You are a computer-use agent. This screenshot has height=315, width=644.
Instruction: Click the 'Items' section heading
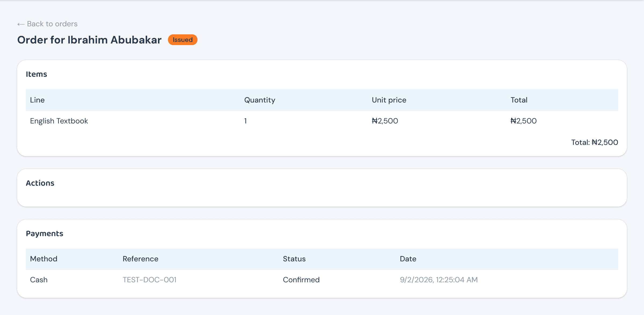36,74
